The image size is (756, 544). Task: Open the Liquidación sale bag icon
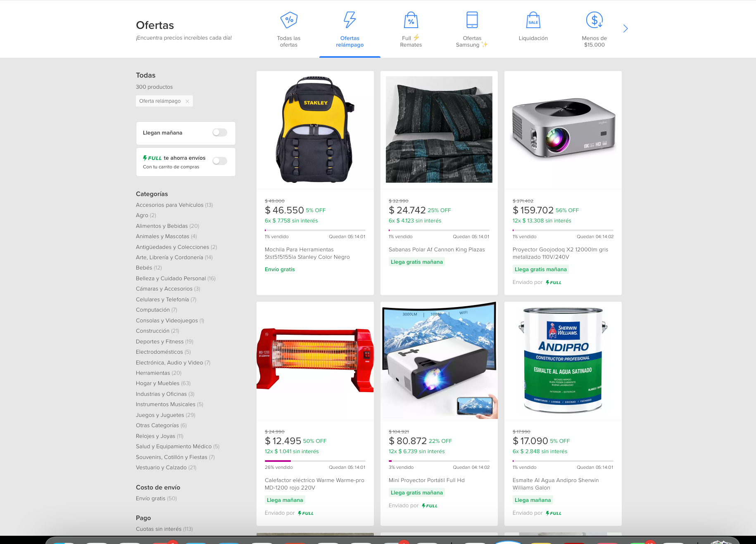(x=533, y=20)
